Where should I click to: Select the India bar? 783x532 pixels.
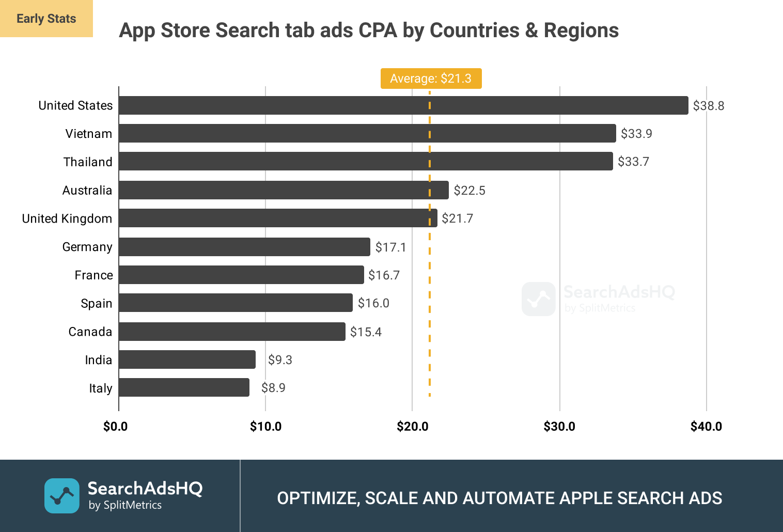(187, 359)
